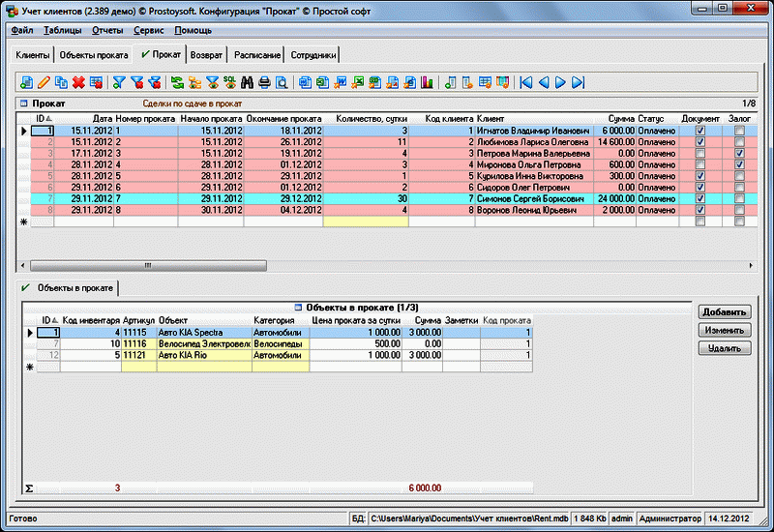Viewport: 774px width, 532px height.
Task: Switch to the Возврат tab
Action: 207,55
